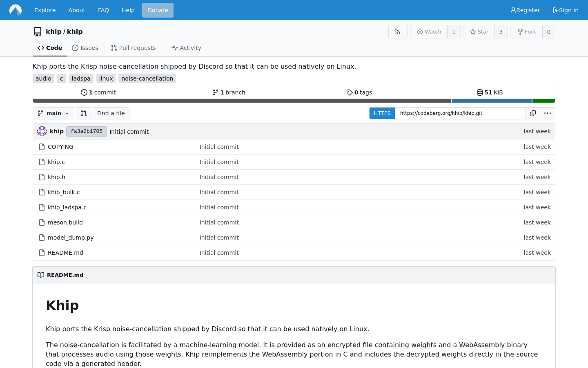This screenshot has width=588, height=368.
Task: Click the repository size database icon
Action: tap(480, 92)
